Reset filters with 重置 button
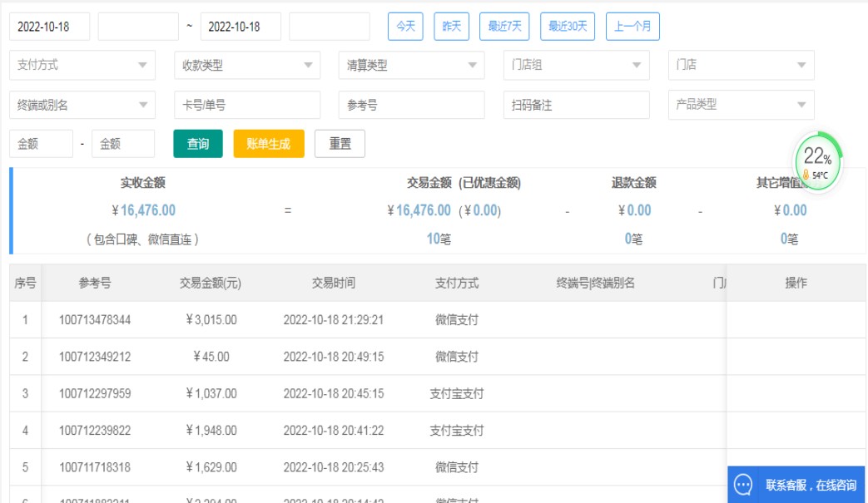Viewport: 868px width, 503px height. coord(340,144)
